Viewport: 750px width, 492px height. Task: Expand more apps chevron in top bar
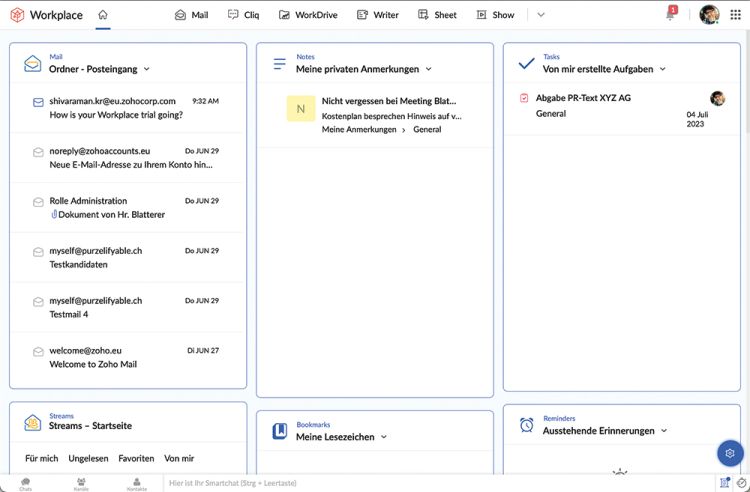point(541,15)
